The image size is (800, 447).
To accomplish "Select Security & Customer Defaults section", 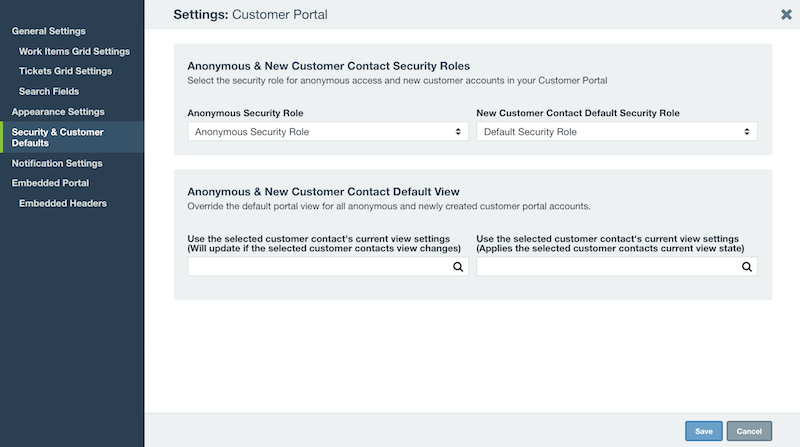I will pos(72,137).
